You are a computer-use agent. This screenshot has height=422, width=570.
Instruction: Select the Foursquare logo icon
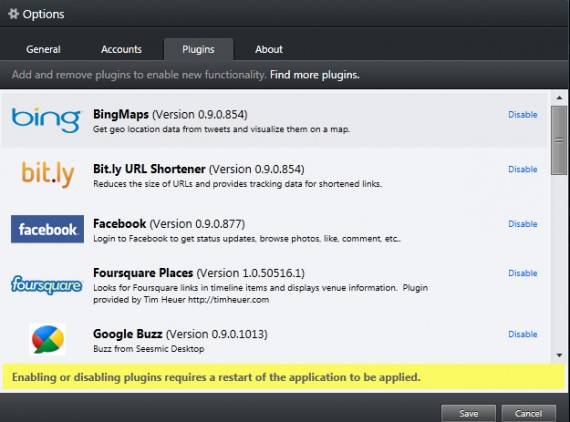click(47, 285)
